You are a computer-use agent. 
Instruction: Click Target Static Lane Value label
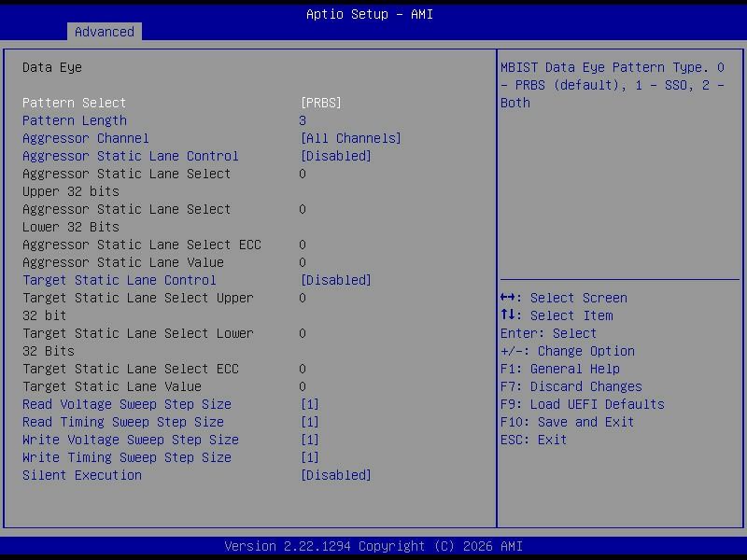coord(112,386)
